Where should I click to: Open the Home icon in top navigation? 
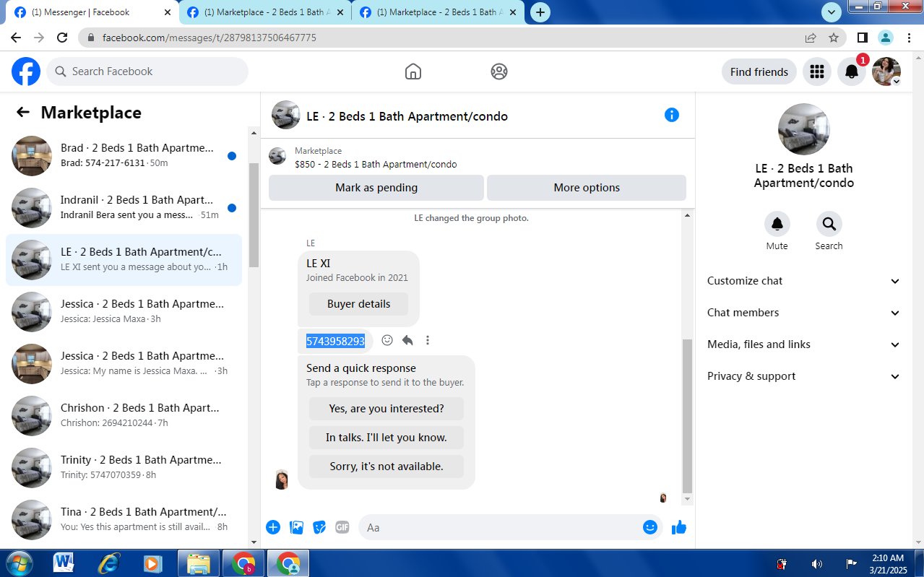(x=413, y=71)
